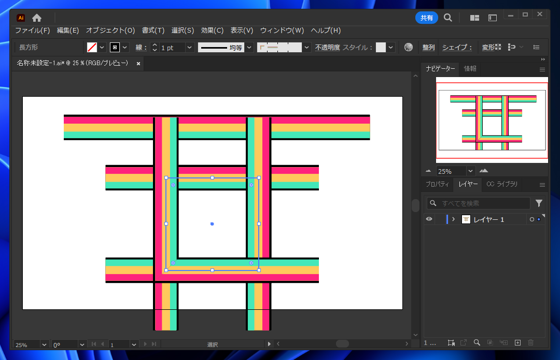560x360 pixels.
Task: Open the ファイル(F) menu
Action: 32,30
